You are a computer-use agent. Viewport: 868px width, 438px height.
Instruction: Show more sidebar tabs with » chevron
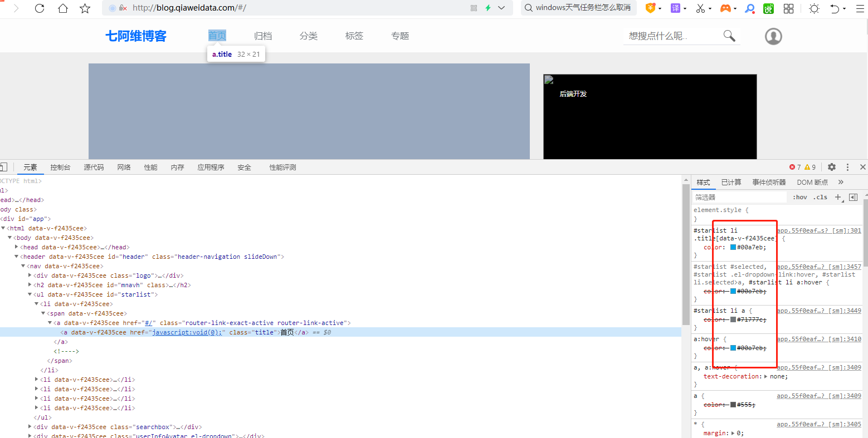point(841,182)
